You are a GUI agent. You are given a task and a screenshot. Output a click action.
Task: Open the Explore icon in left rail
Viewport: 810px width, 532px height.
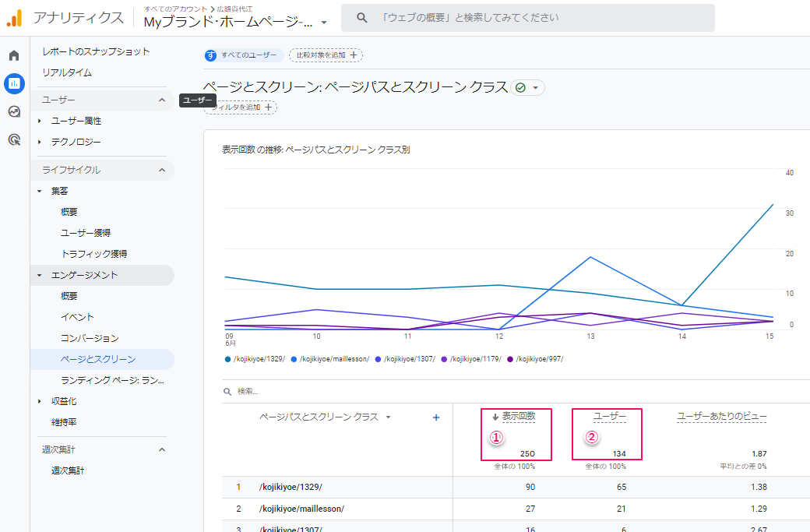[14, 111]
